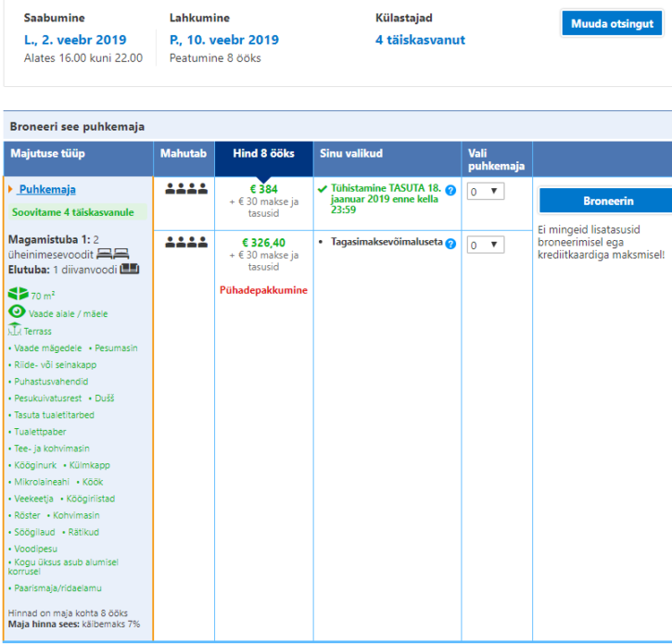Click the Hind 8 ööks column header
The width and height of the screenshot is (672, 644).
pyautogui.click(x=263, y=153)
